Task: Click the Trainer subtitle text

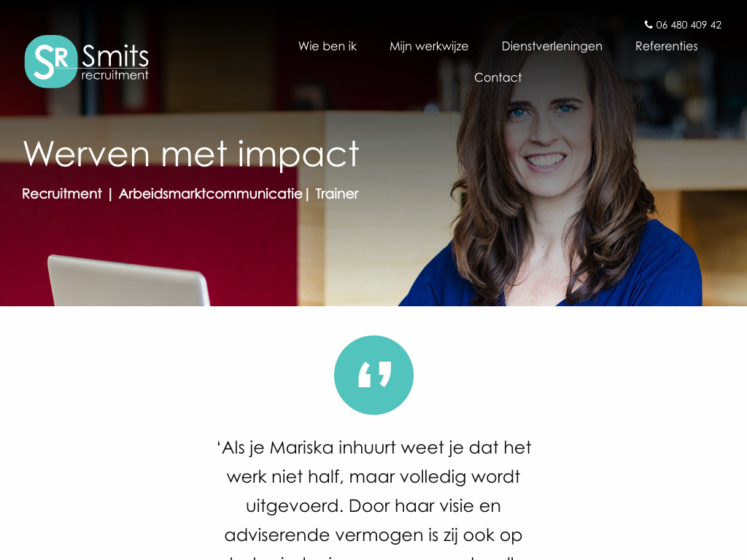Action: pyautogui.click(x=337, y=194)
